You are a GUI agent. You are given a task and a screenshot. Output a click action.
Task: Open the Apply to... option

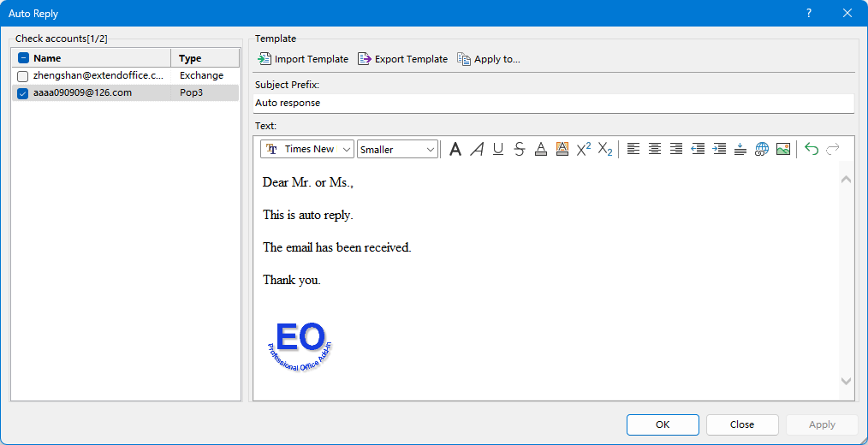[x=488, y=59]
